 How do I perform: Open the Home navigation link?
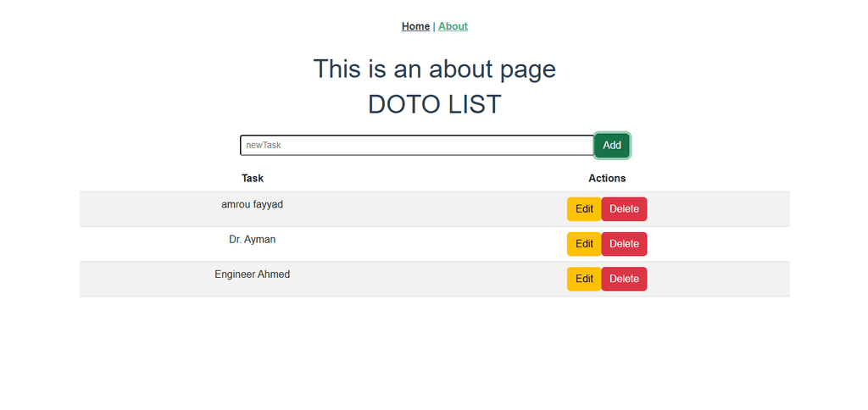415,26
